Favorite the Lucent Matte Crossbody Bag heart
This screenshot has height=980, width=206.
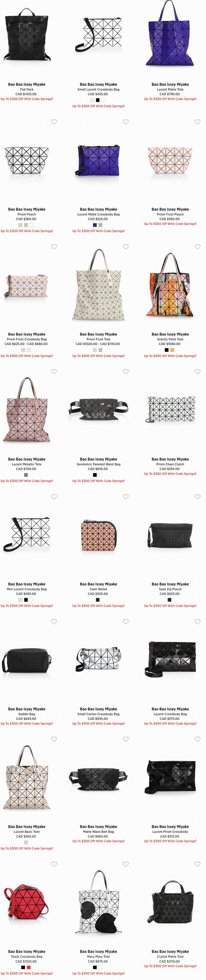click(x=126, y=122)
